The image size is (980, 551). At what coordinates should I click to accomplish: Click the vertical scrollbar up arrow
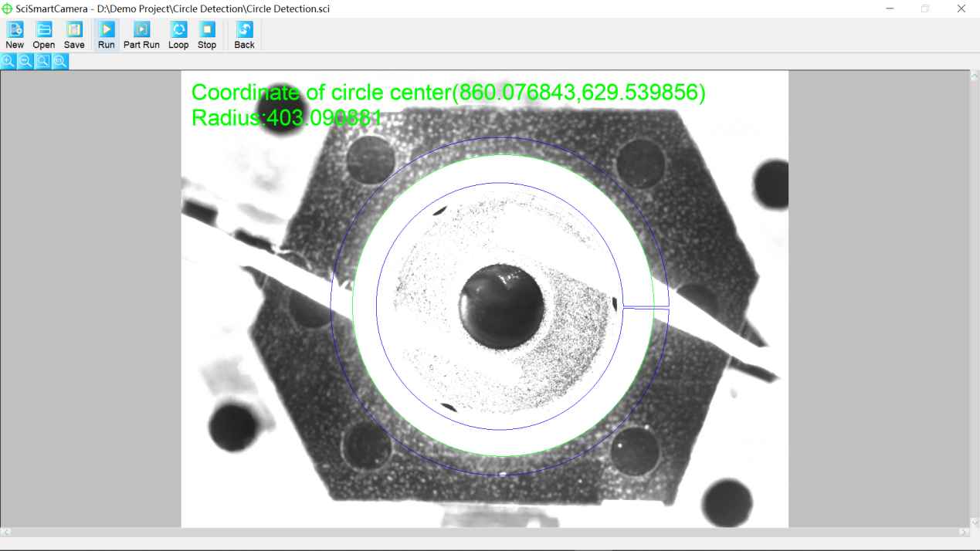975,76
